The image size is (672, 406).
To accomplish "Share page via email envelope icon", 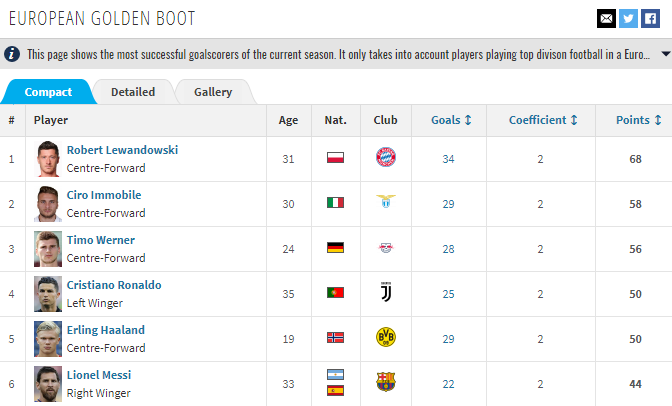I will pyautogui.click(x=606, y=18).
